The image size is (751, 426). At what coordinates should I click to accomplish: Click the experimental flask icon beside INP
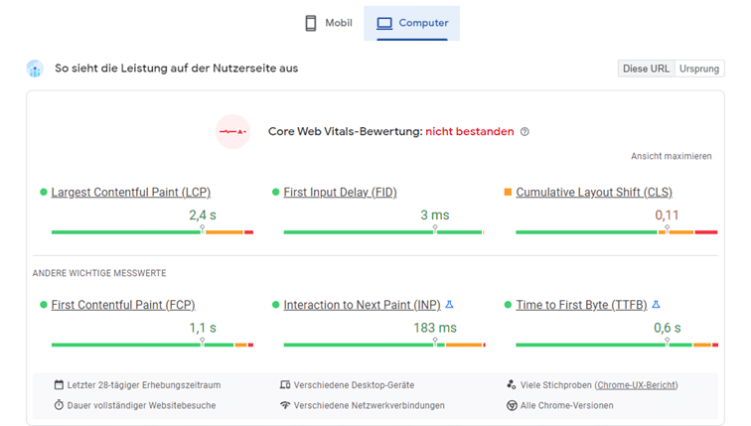point(449,304)
